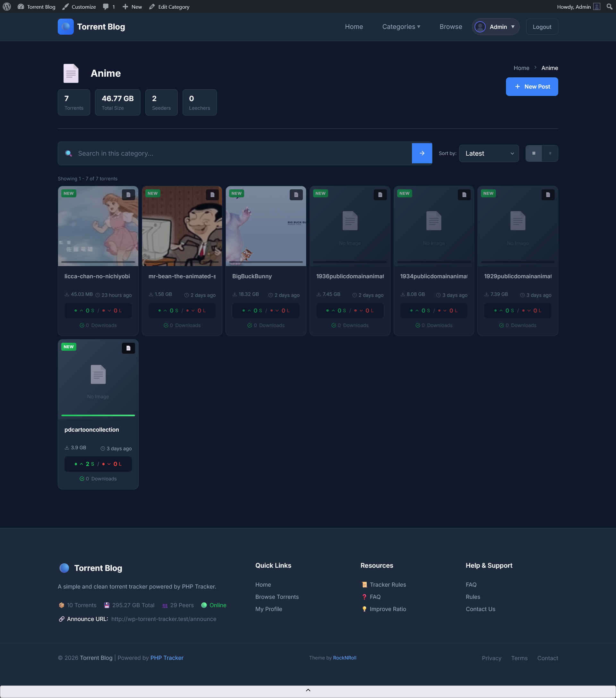This screenshot has height=698, width=616.
Task: Click the New Post button
Action: click(532, 86)
